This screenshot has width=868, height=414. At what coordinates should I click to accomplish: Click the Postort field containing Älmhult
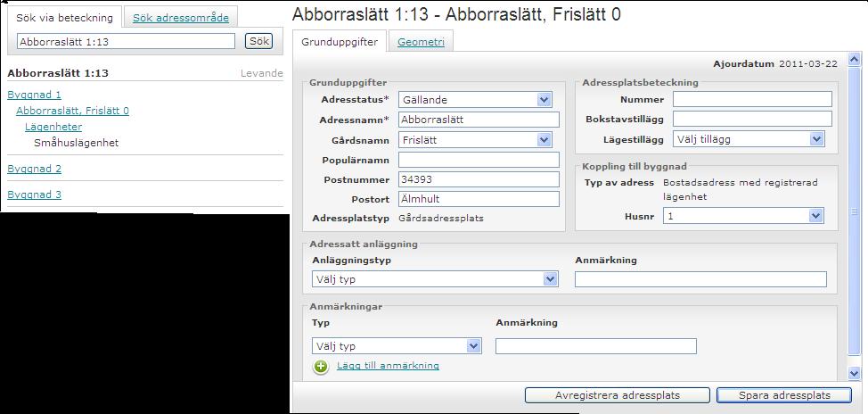click(x=479, y=199)
